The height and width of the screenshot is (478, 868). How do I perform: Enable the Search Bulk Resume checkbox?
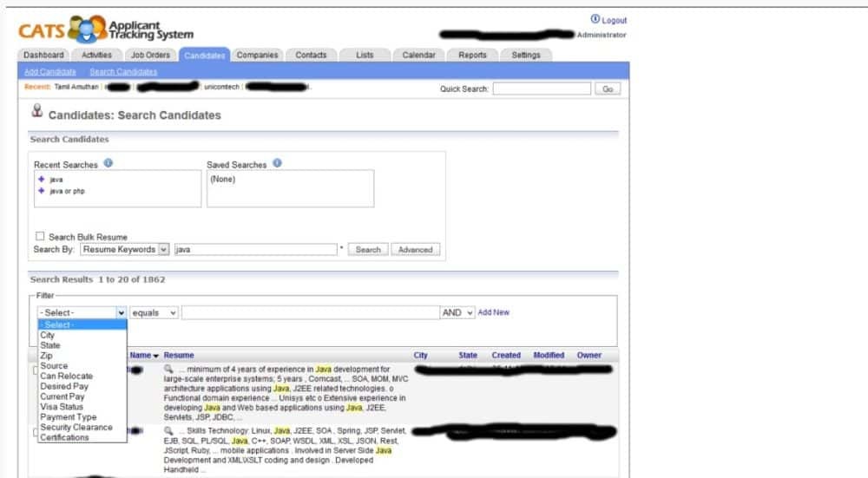(x=40, y=237)
